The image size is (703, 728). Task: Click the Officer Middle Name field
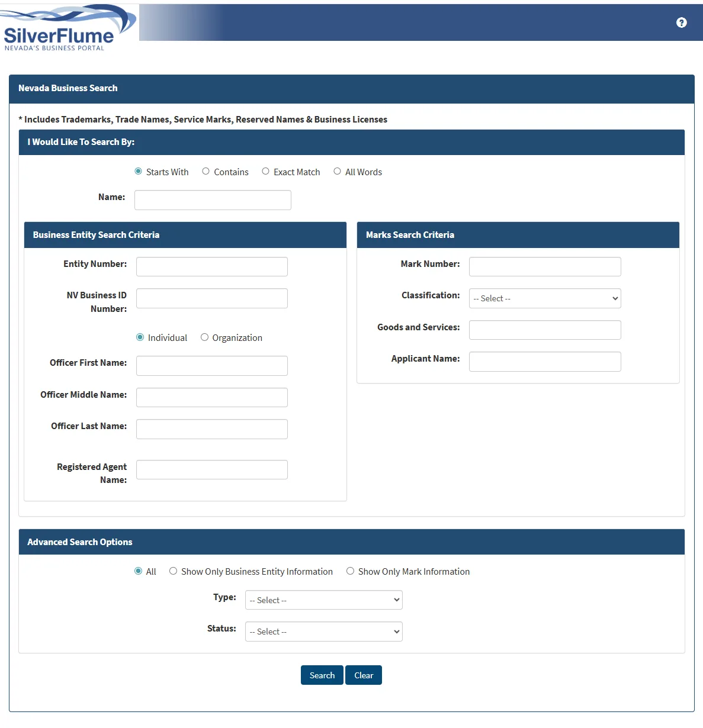[212, 398]
